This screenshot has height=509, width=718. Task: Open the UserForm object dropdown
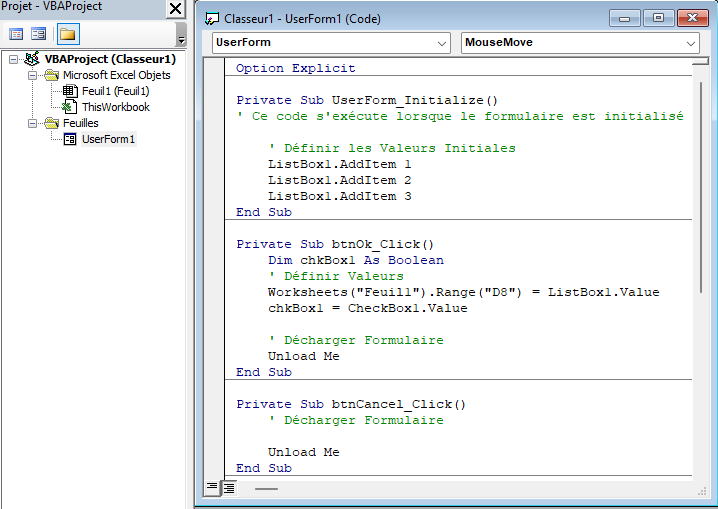442,43
